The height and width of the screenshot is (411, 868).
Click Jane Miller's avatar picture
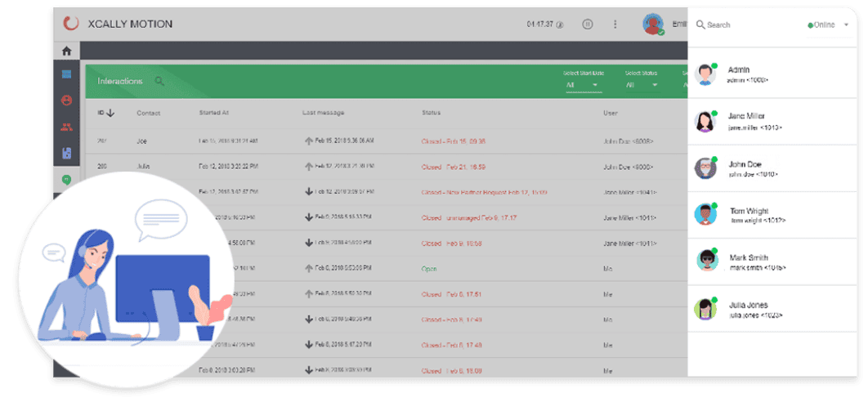pyautogui.click(x=705, y=122)
